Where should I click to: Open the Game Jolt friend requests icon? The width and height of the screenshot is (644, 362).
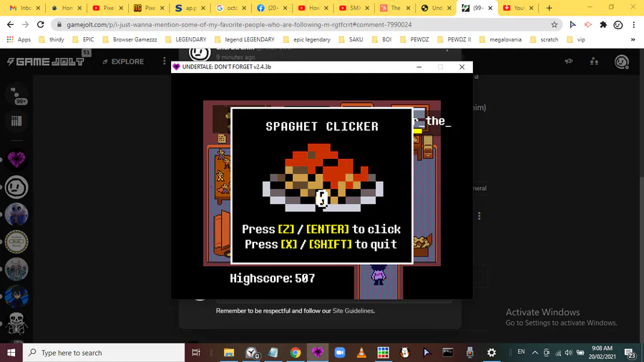point(595,61)
